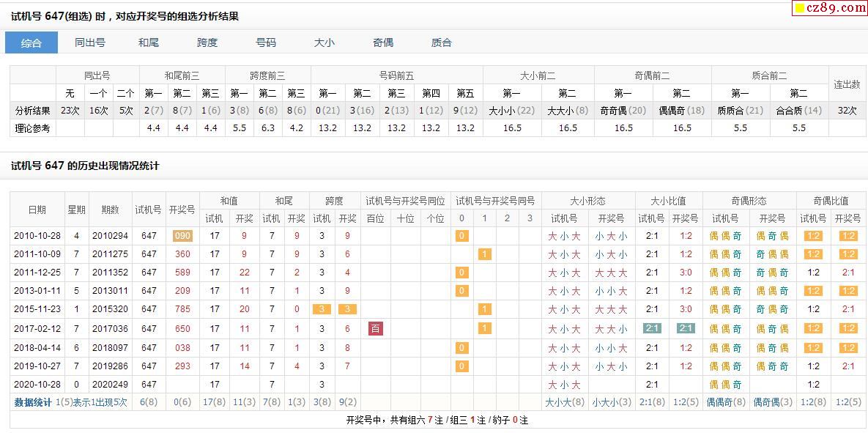Click issue number 2017036
The image size is (868, 433).
[110, 329]
